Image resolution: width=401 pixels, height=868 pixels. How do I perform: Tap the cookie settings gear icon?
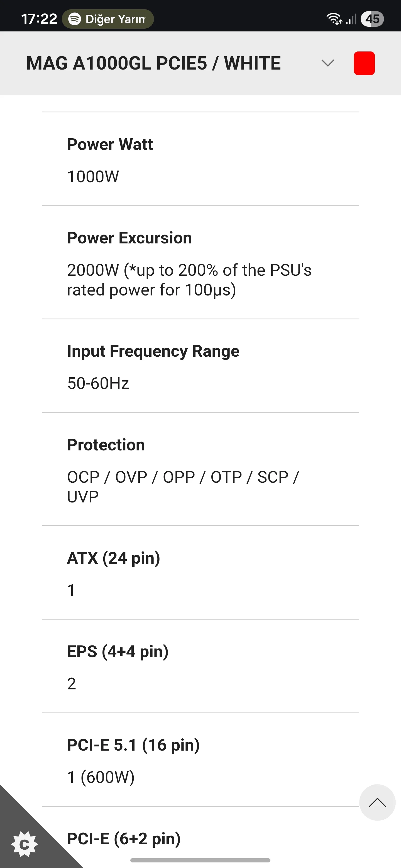[x=24, y=844]
